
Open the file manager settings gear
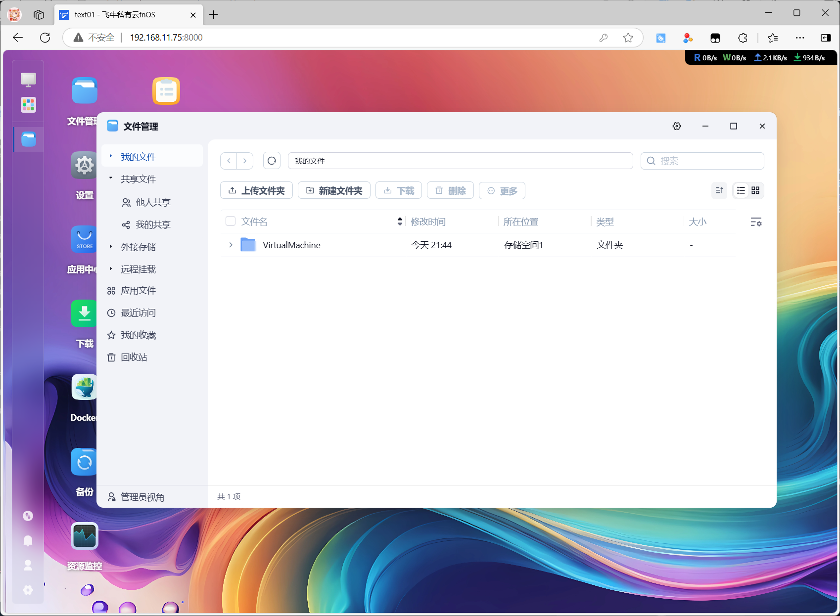pyautogui.click(x=677, y=126)
